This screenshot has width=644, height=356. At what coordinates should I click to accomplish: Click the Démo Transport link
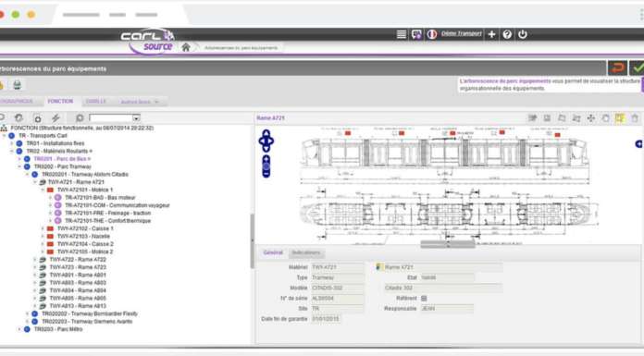coord(461,33)
